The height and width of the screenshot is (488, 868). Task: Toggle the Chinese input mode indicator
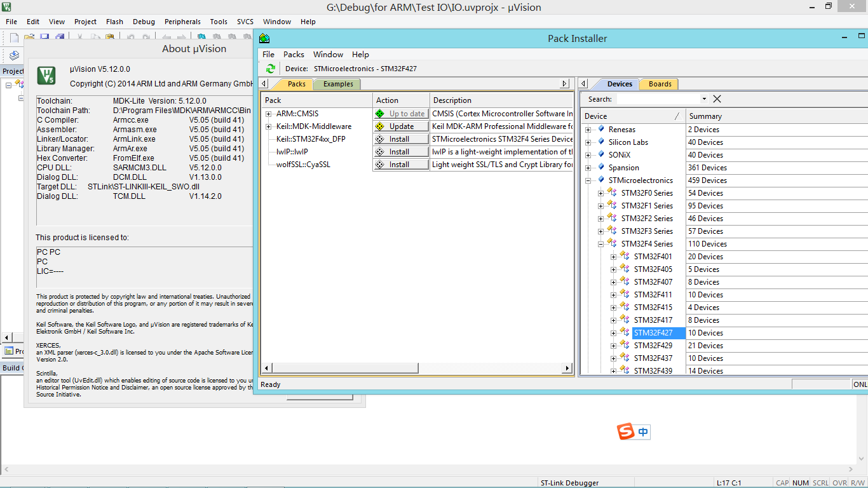pos(644,432)
